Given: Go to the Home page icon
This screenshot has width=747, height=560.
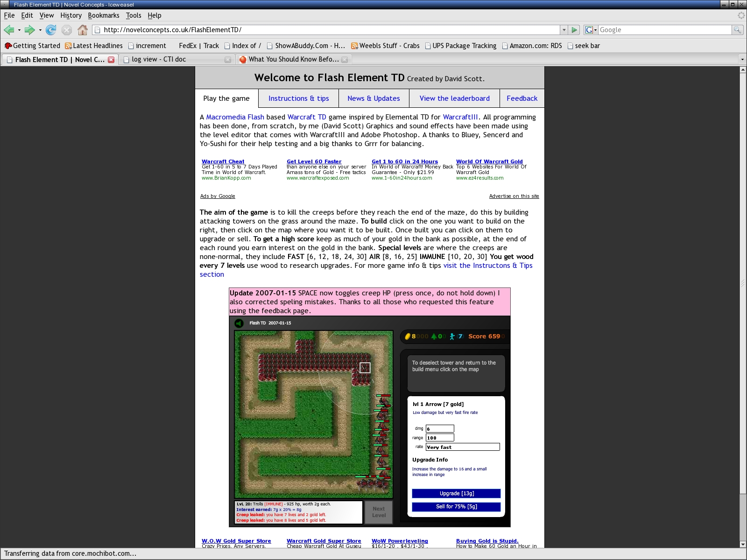Looking at the screenshot, I should click(83, 30).
